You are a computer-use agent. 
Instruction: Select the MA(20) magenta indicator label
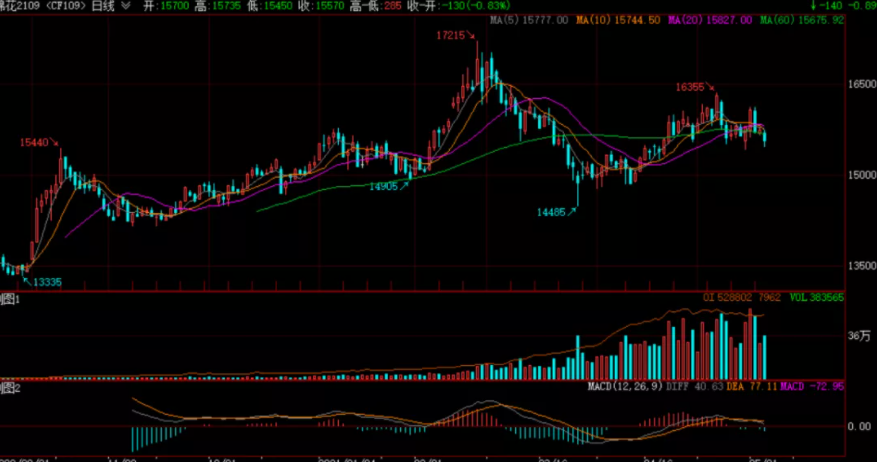tap(710, 20)
